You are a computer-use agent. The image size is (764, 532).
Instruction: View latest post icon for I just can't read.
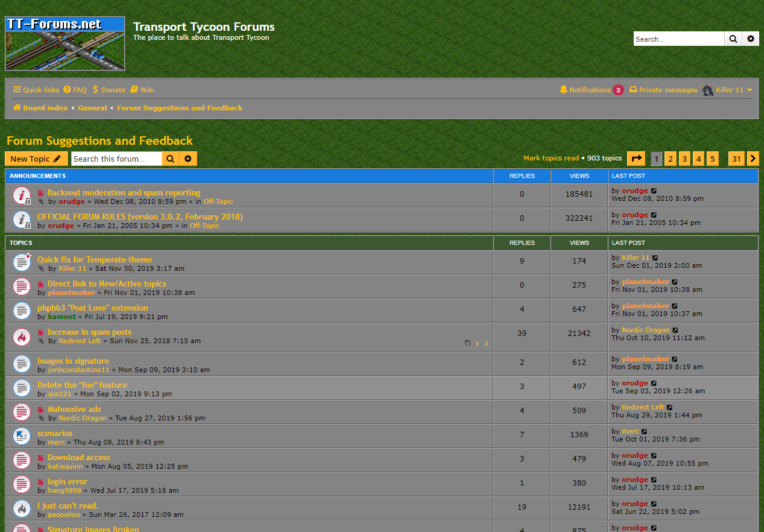click(x=654, y=504)
